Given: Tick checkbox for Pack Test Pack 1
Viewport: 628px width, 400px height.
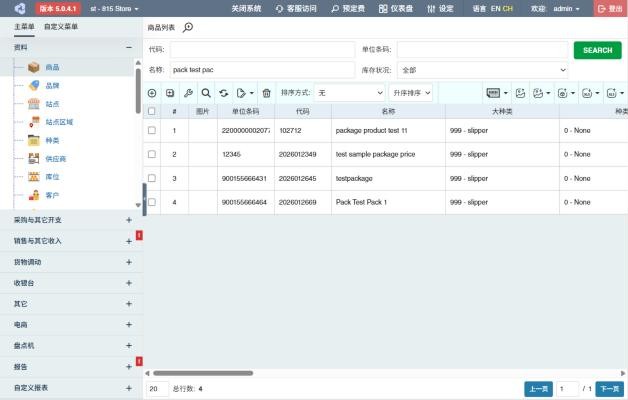Looking at the screenshot, I should [151, 202].
